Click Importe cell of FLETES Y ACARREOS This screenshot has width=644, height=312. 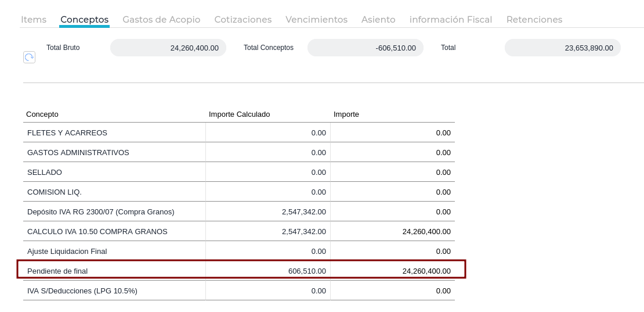point(393,133)
